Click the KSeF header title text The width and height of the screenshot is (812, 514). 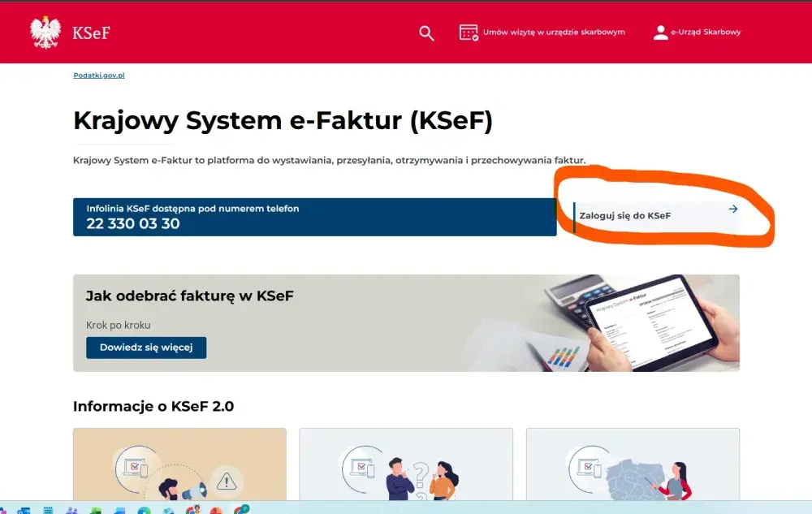91,32
